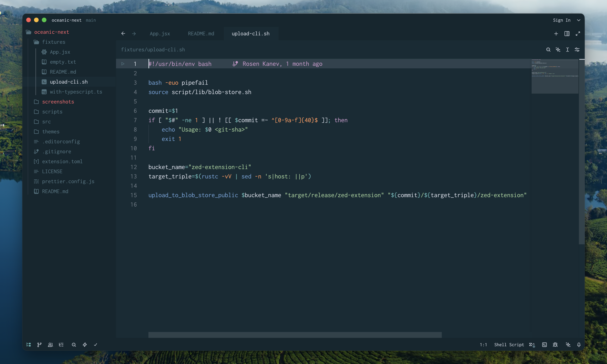Click the main branch name in title bar

point(91,20)
